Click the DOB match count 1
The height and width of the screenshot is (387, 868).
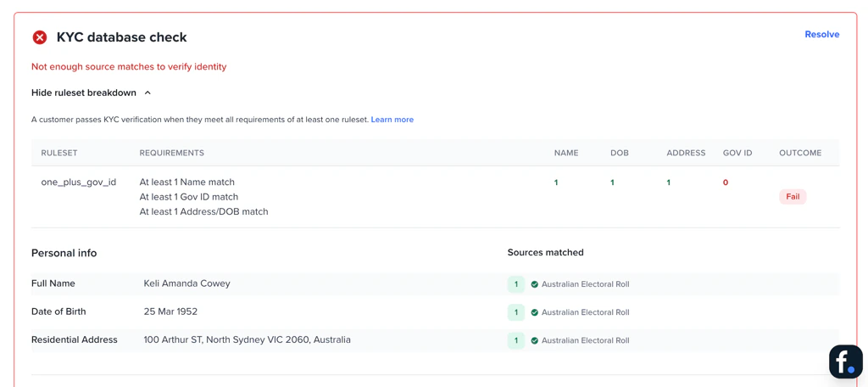click(x=612, y=182)
